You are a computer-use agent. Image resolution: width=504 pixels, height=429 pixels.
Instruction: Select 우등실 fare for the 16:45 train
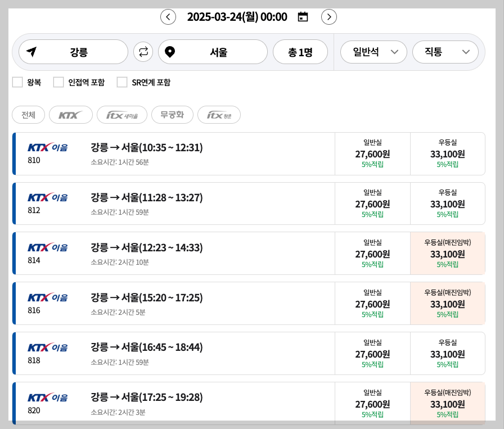447,354
